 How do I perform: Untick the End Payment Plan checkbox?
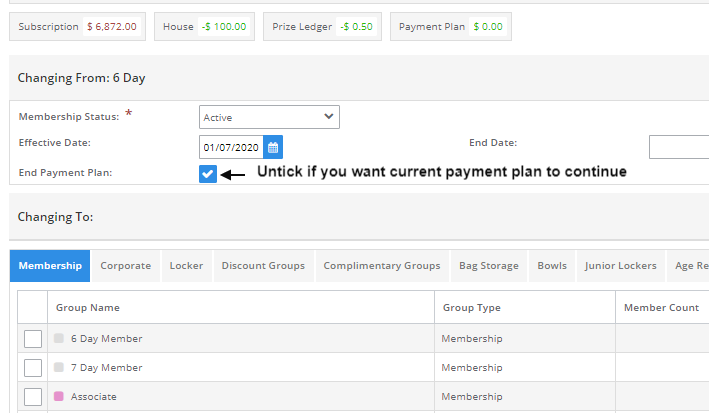coord(208,174)
